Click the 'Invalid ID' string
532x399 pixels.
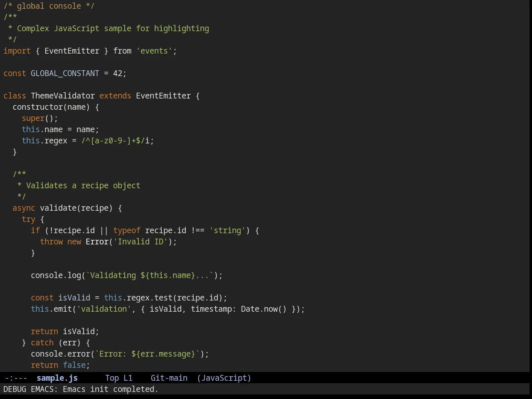(140, 241)
